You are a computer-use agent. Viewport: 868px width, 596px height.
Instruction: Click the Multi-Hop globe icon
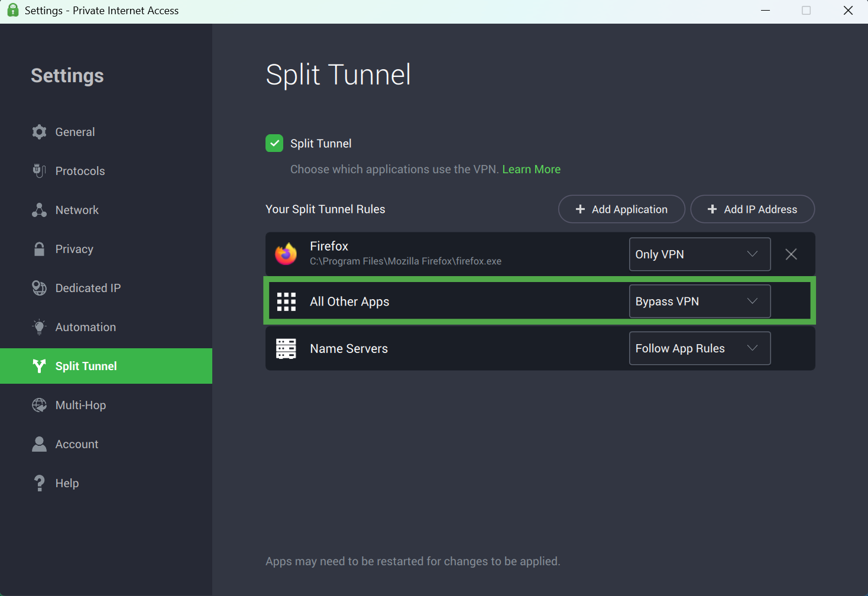pyautogui.click(x=39, y=405)
